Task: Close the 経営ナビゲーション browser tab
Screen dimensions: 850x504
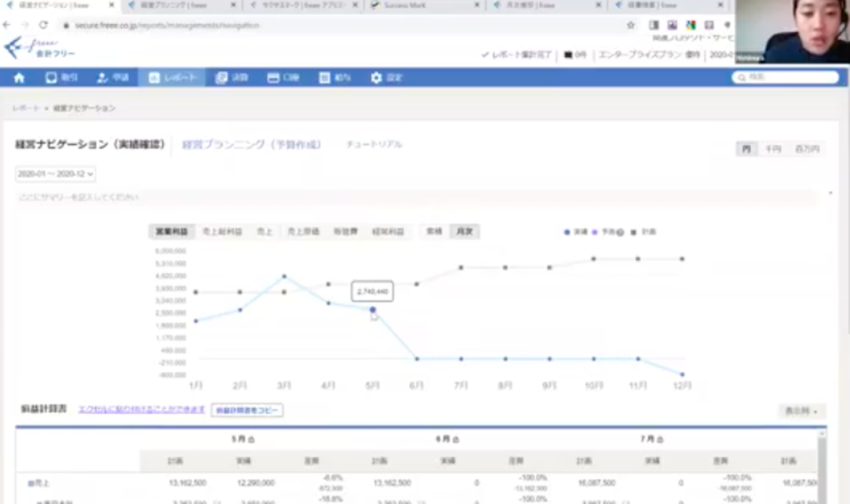Action: click(x=112, y=5)
